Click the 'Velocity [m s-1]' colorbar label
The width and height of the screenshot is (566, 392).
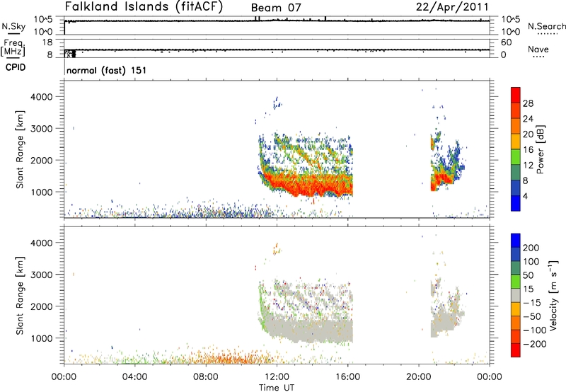click(553, 296)
